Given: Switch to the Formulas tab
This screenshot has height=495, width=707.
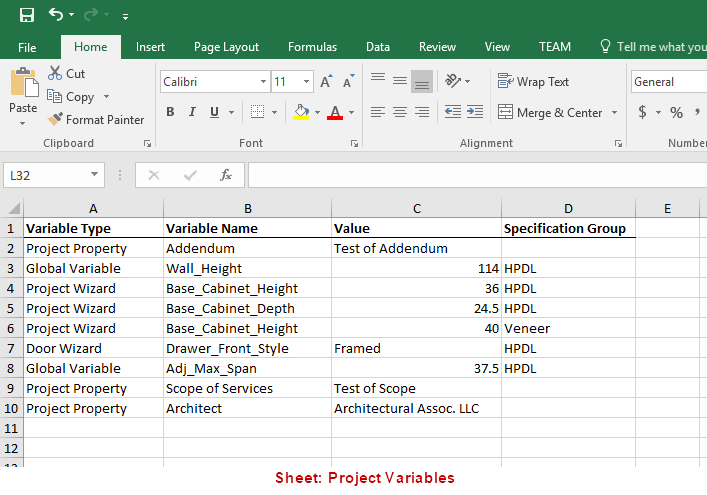Looking at the screenshot, I should (x=312, y=47).
